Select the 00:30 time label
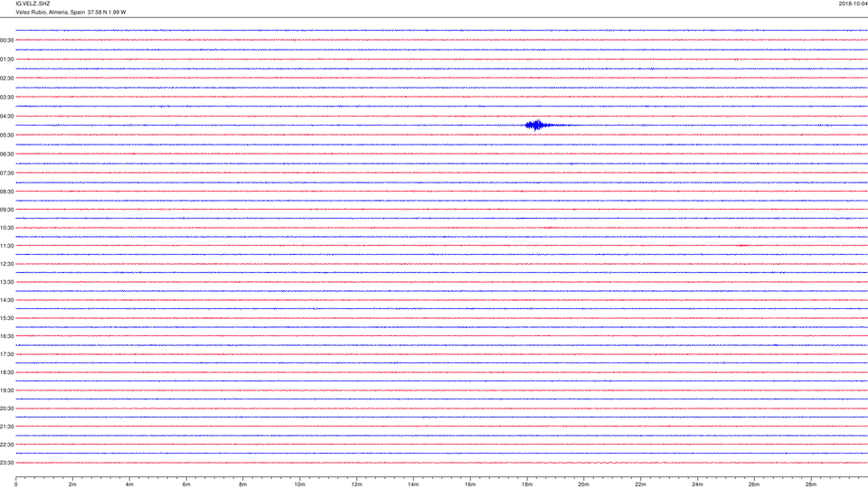This screenshot has height=488, width=868. pos(6,41)
